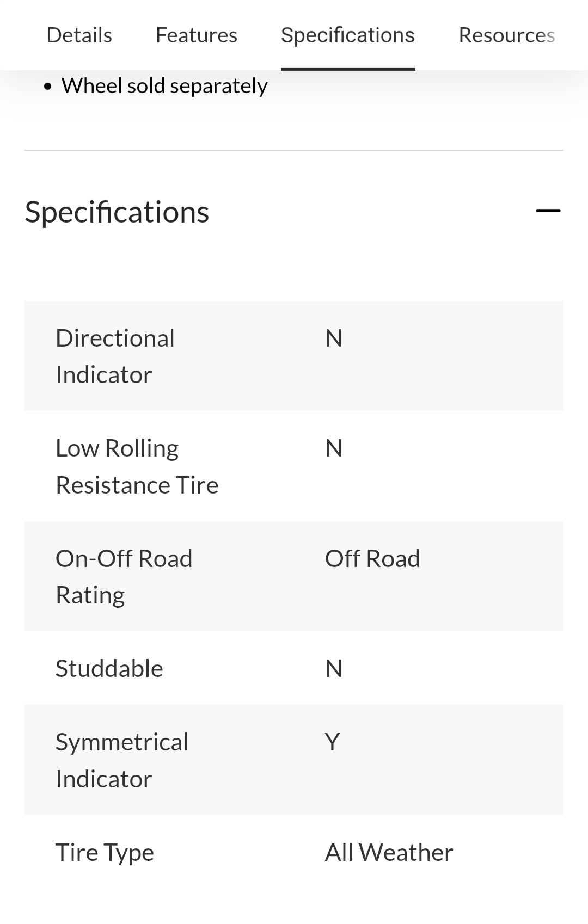This screenshot has height=924, width=588.
Task: Select the Tire Type label
Action: [x=105, y=853]
